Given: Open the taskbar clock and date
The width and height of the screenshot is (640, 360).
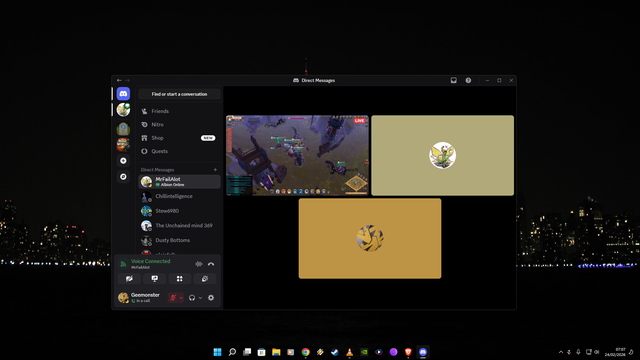Looking at the screenshot, I should [x=615, y=352].
